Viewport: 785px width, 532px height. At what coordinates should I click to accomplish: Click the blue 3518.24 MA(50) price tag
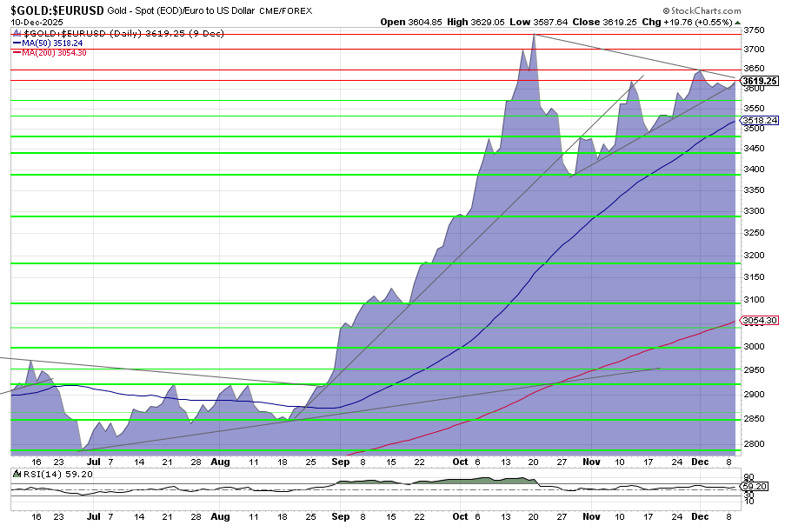(760, 121)
